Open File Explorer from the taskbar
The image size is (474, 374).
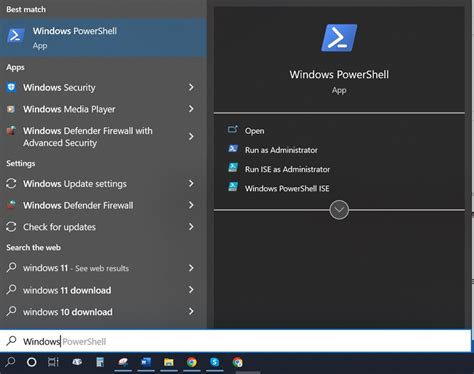tap(169, 362)
